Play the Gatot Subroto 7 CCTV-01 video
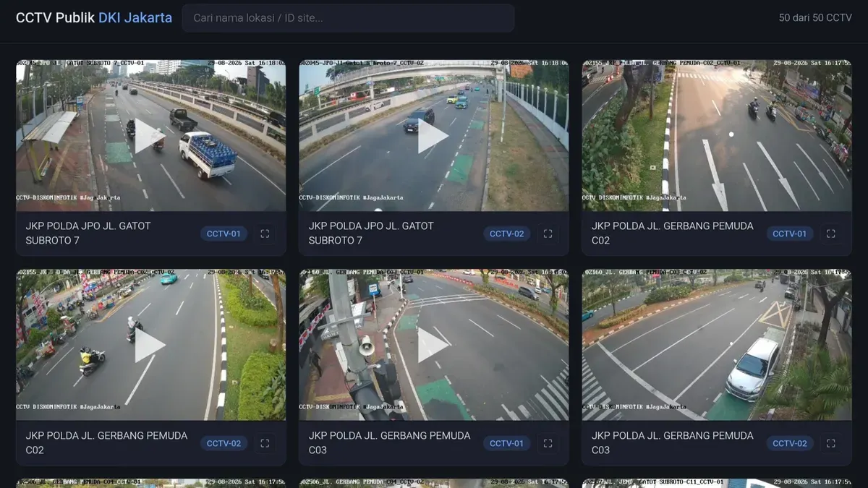868x488 pixels. coord(150,137)
